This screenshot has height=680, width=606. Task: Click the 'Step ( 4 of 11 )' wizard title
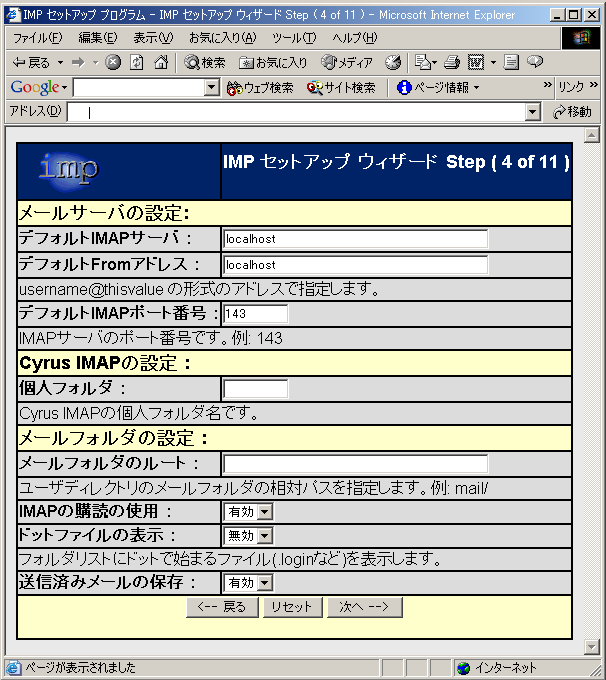508,162
